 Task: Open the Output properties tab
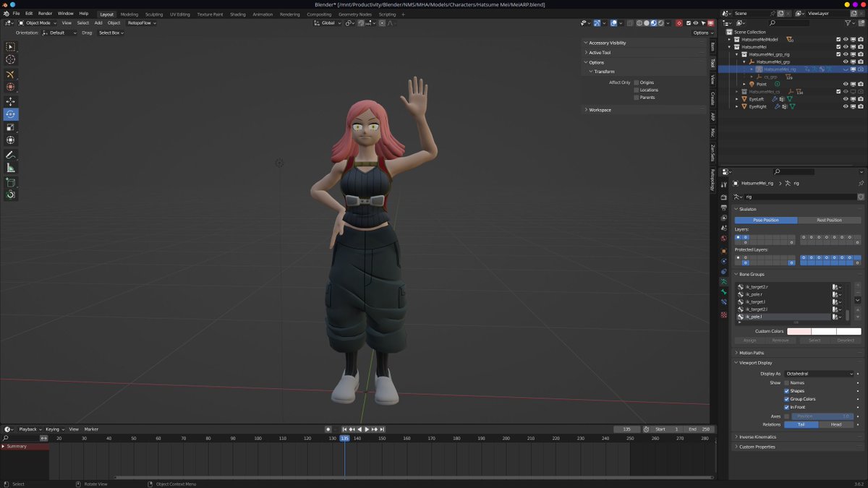[x=723, y=207]
